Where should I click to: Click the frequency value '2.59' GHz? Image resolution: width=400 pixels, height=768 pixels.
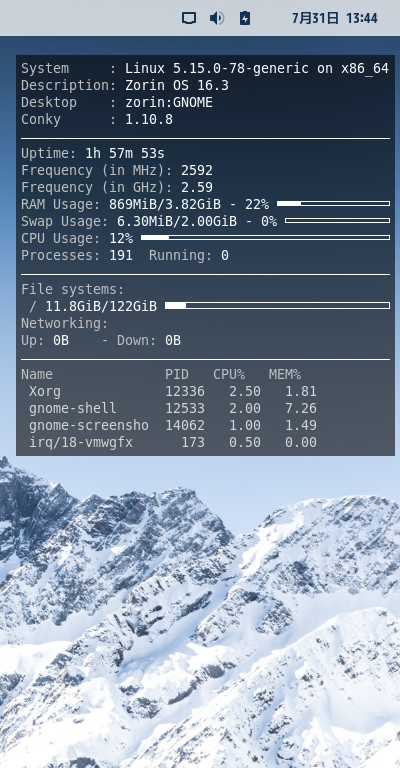pyautogui.click(x=197, y=188)
